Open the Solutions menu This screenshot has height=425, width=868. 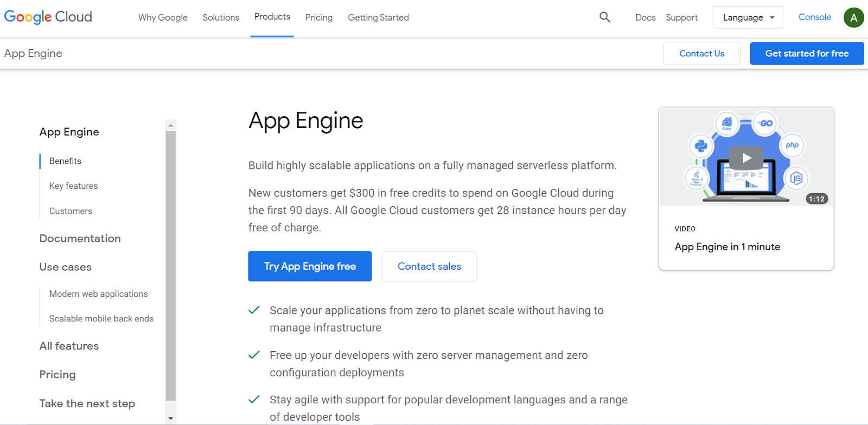pyautogui.click(x=221, y=17)
